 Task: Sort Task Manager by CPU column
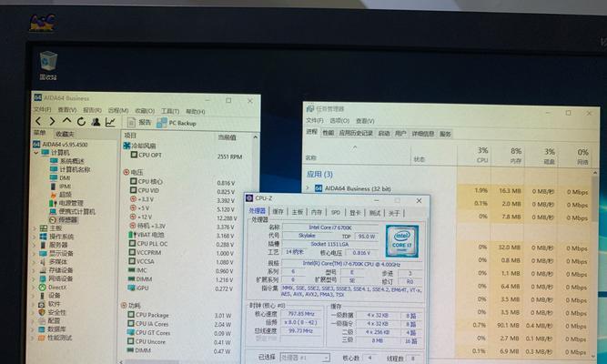click(x=482, y=155)
